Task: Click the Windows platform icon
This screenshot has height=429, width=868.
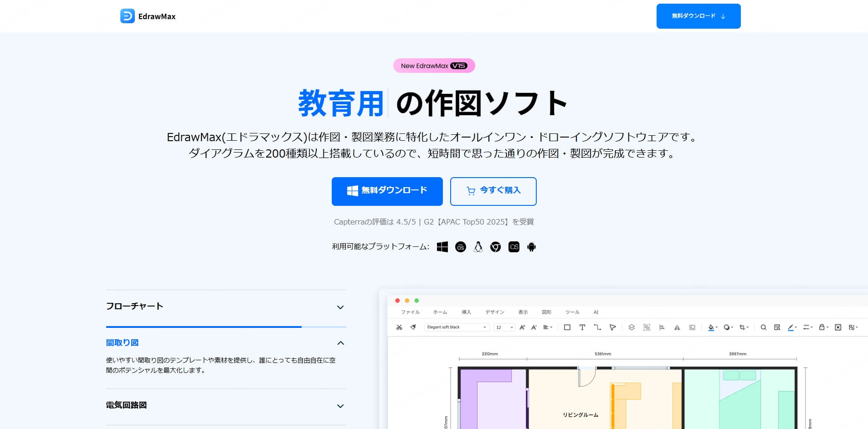Action: (x=442, y=247)
